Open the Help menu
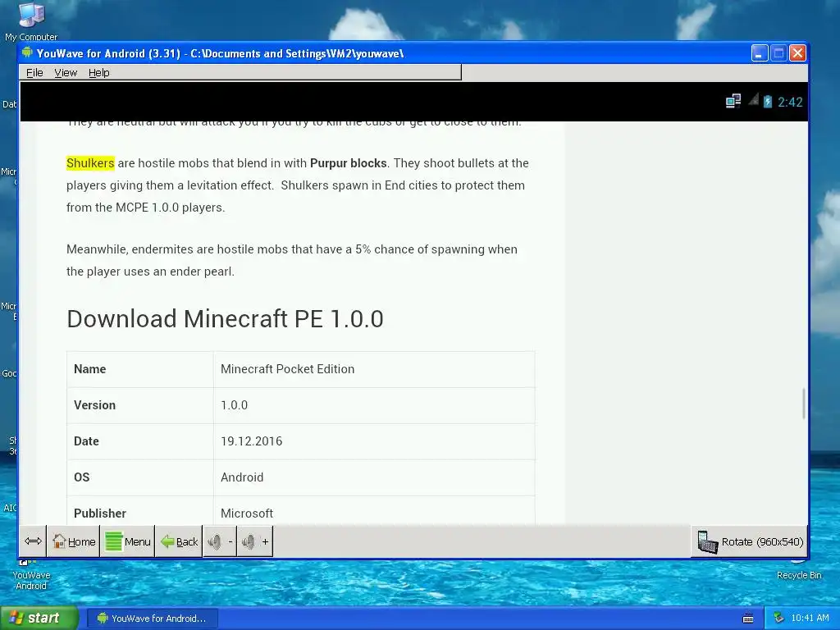 click(x=98, y=72)
